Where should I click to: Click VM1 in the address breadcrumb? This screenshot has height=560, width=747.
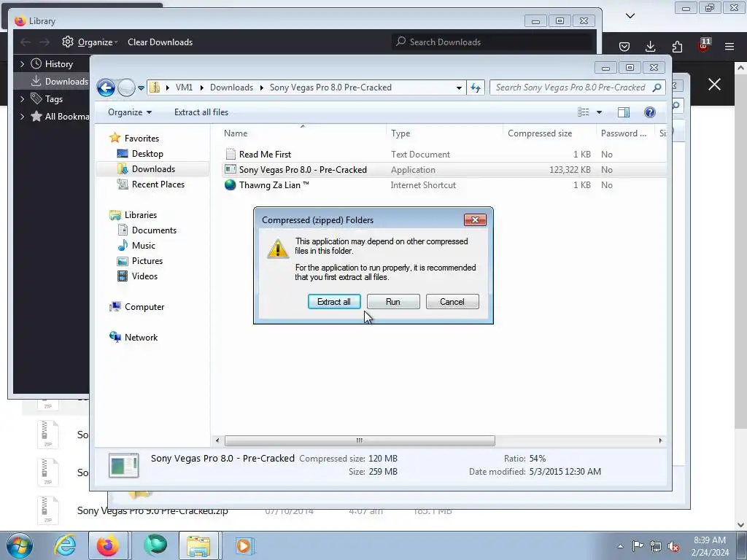click(x=184, y=87)
